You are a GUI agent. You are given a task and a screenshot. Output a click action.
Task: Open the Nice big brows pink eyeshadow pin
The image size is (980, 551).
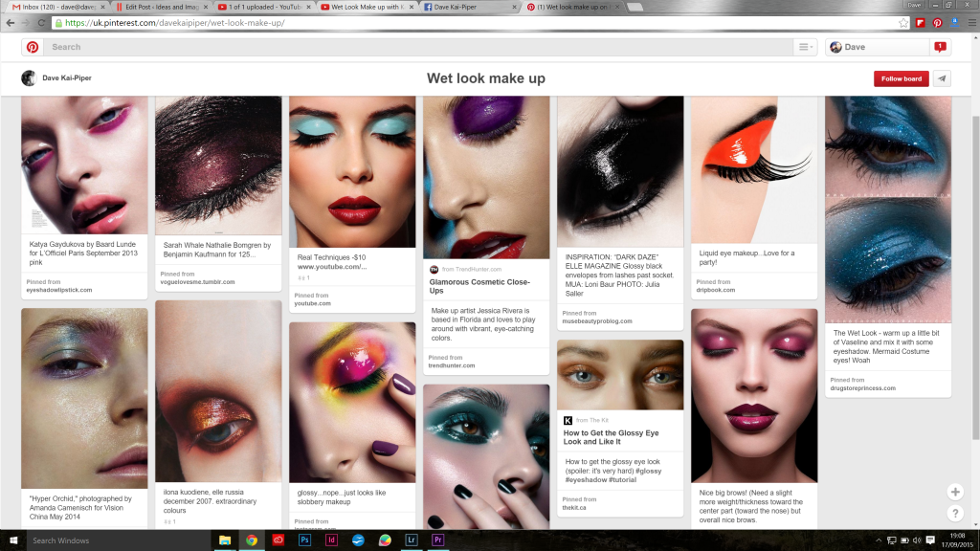754,395
